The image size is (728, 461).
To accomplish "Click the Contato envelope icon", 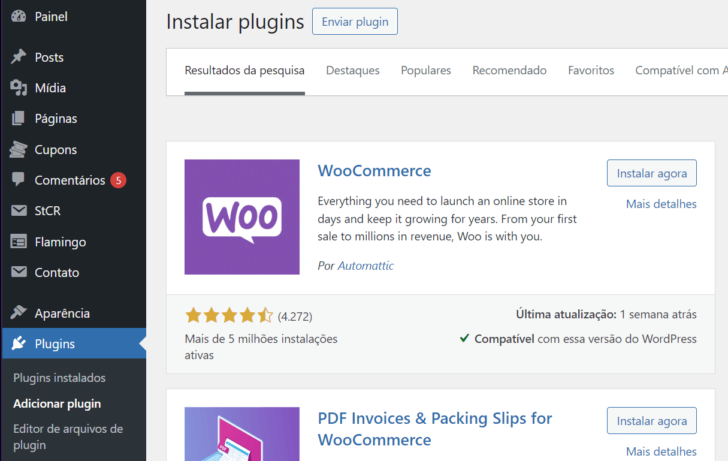I will click(x=19, y=272).
